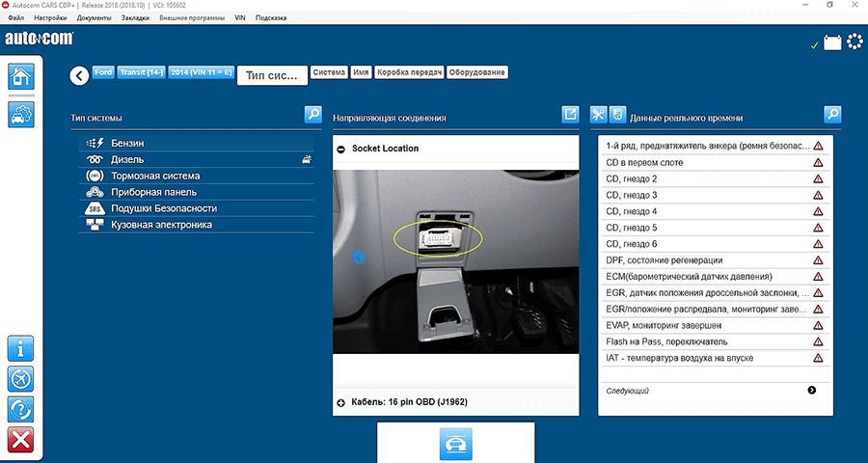Click the Имя step button
868x463 pixels.
coord(361,72)
